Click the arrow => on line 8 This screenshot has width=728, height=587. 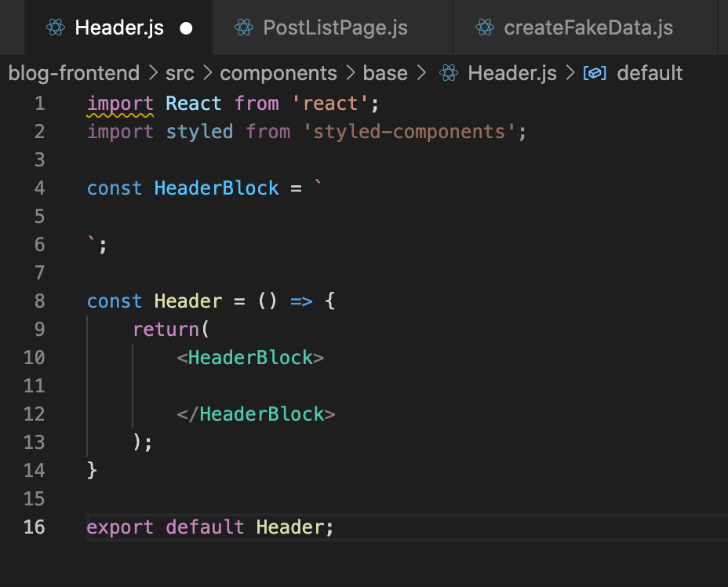coord(301,301)
